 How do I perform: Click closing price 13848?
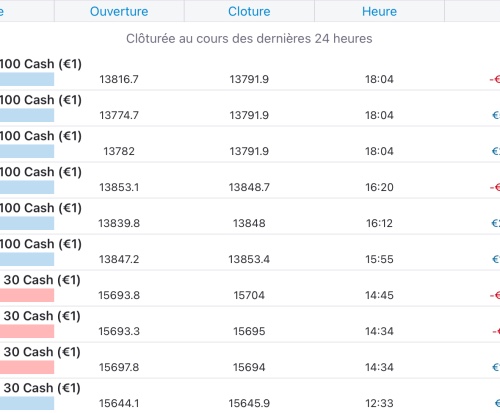pos(249,223)
